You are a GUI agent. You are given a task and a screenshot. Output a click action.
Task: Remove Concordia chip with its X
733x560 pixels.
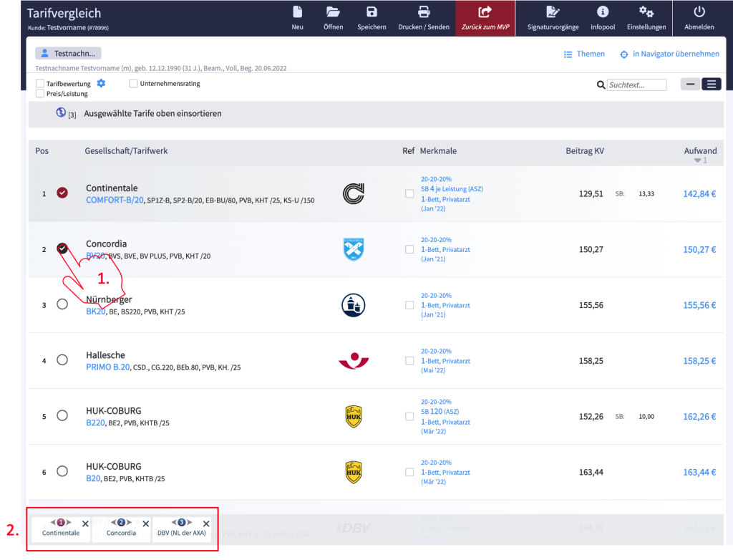[x=146, y=524]
